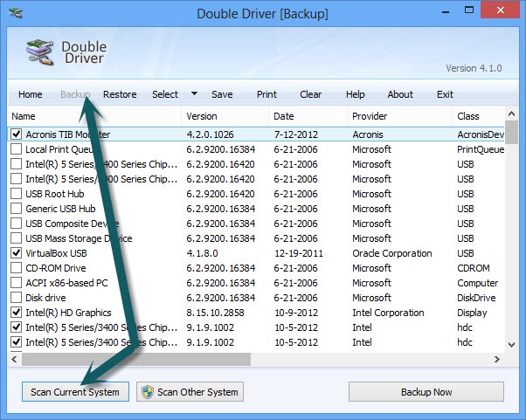Viewport: 526px width, 420px height.
Task: Click the Scan Other System button
Action: [x=190, y=392]
